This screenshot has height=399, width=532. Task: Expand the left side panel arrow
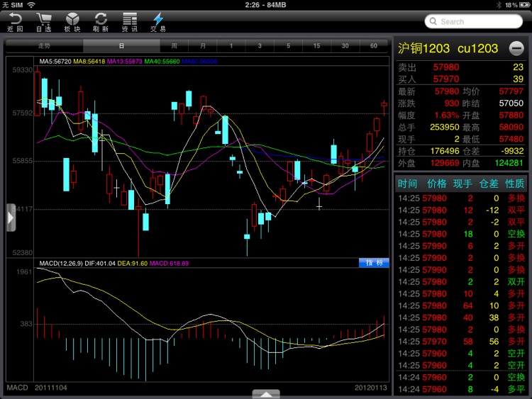11,218
